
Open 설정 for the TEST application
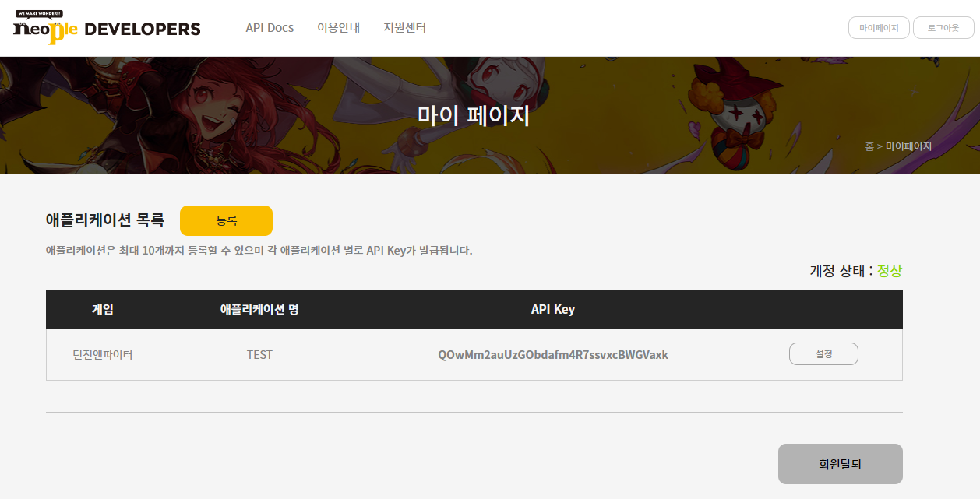point(823,353)
